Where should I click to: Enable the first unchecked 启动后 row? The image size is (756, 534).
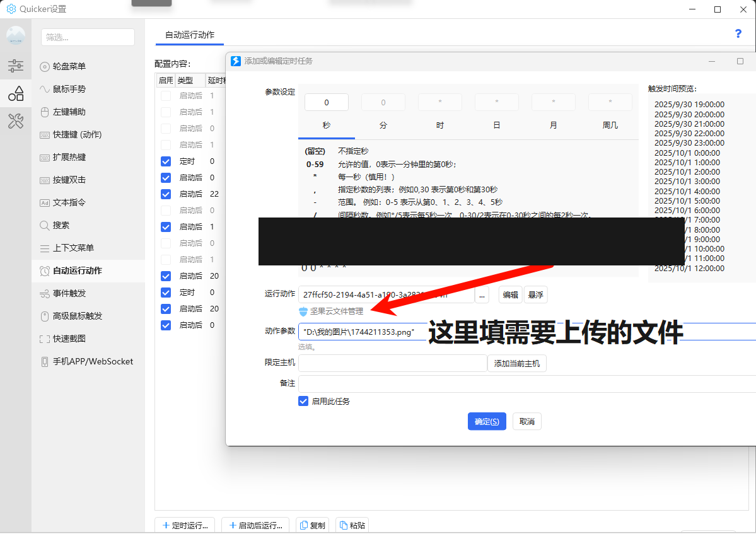click(166, 96)
